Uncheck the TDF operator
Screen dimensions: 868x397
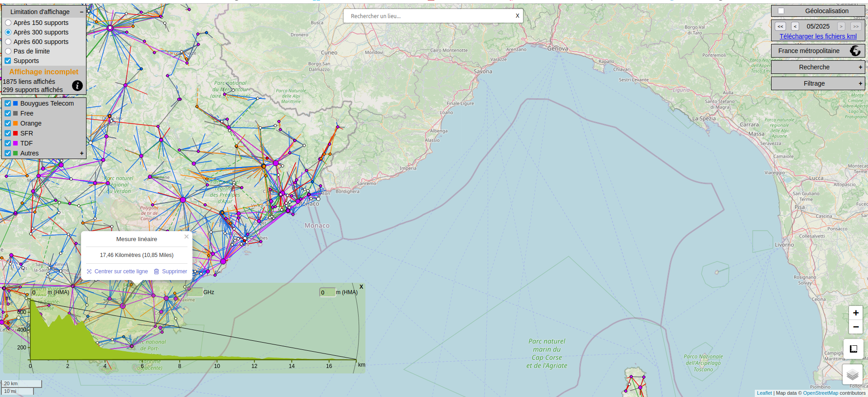point(8,143)
